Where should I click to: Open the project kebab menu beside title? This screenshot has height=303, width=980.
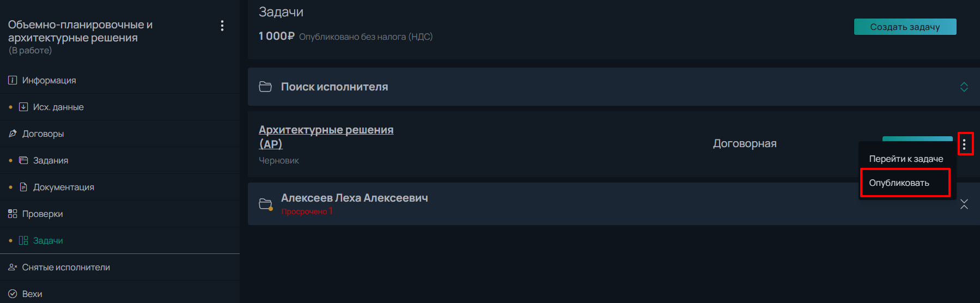pyautogui.click(x=222, y=26)
